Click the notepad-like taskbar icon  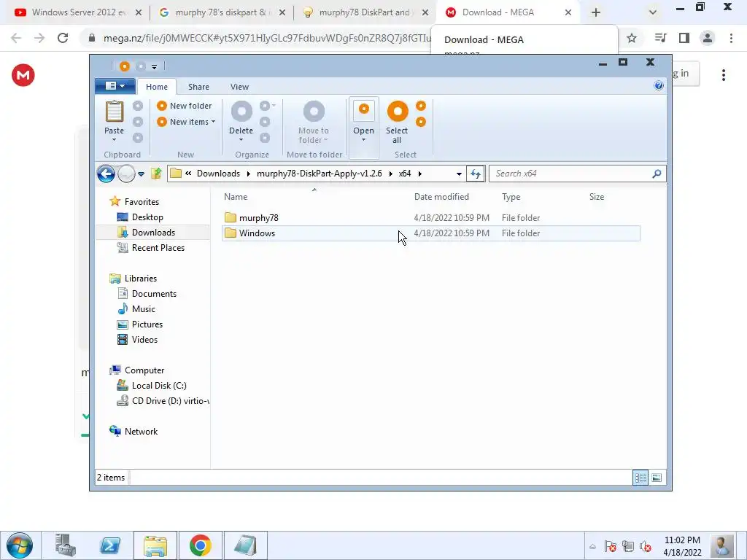[x=245, y=545]
